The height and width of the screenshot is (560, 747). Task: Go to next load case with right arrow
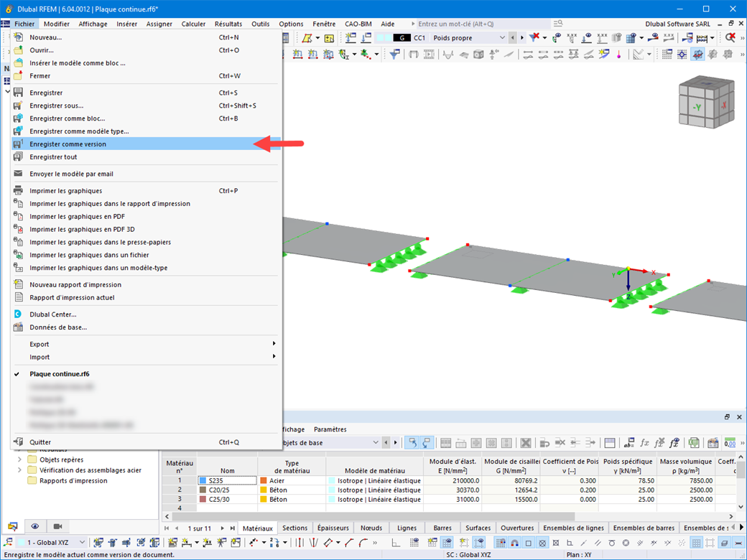click(522, 37)
